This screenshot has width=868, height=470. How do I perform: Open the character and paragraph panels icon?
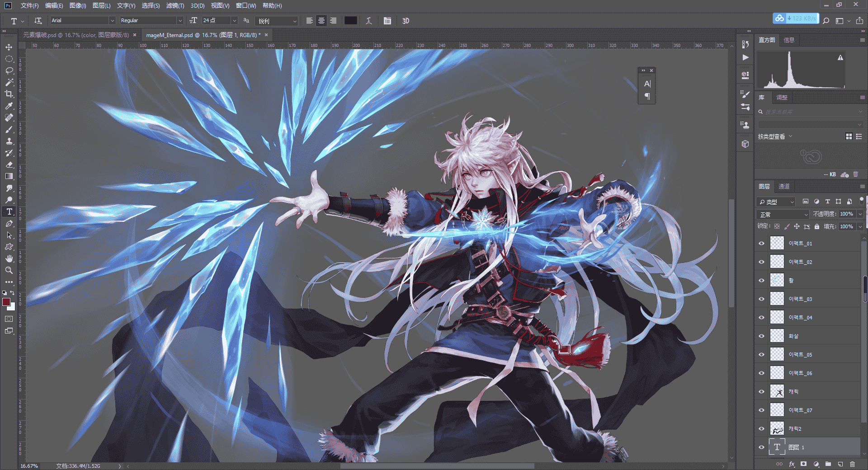pos(387,21)
